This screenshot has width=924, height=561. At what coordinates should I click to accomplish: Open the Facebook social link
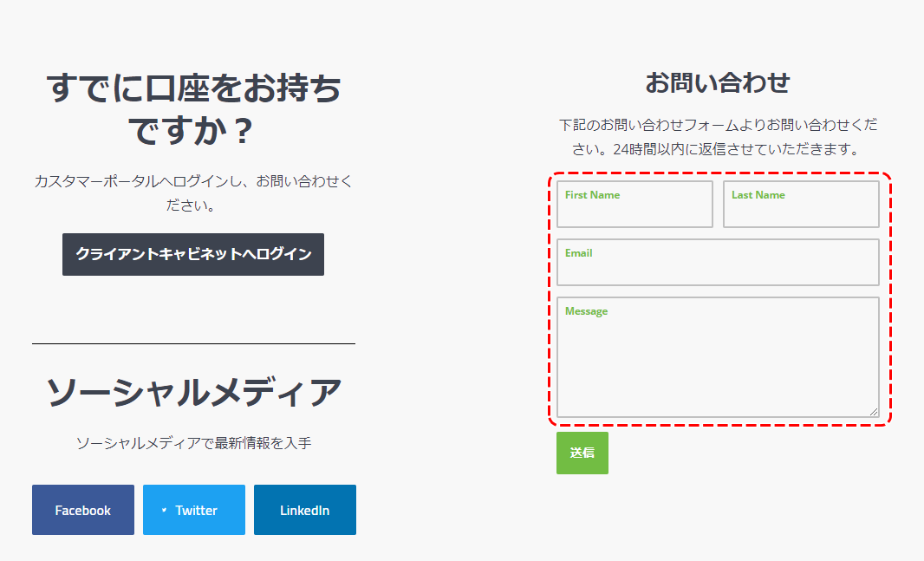pyautogui.click(x=83, y=510)
